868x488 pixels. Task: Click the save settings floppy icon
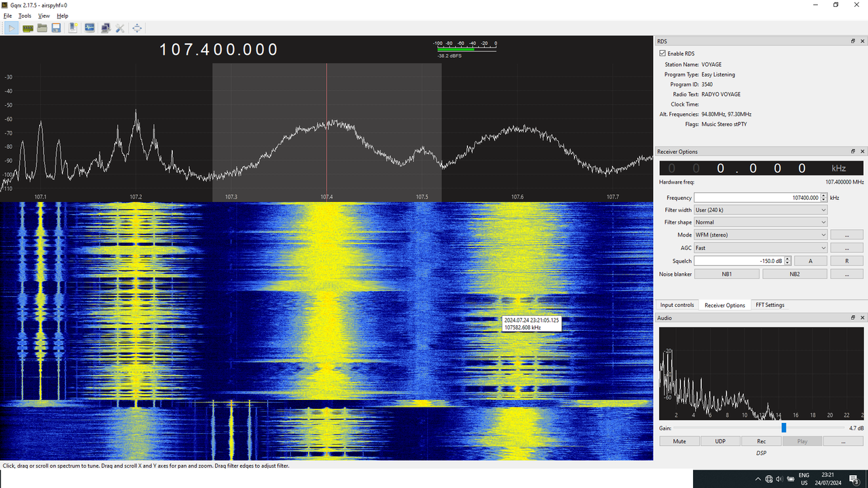pos(56,28)
